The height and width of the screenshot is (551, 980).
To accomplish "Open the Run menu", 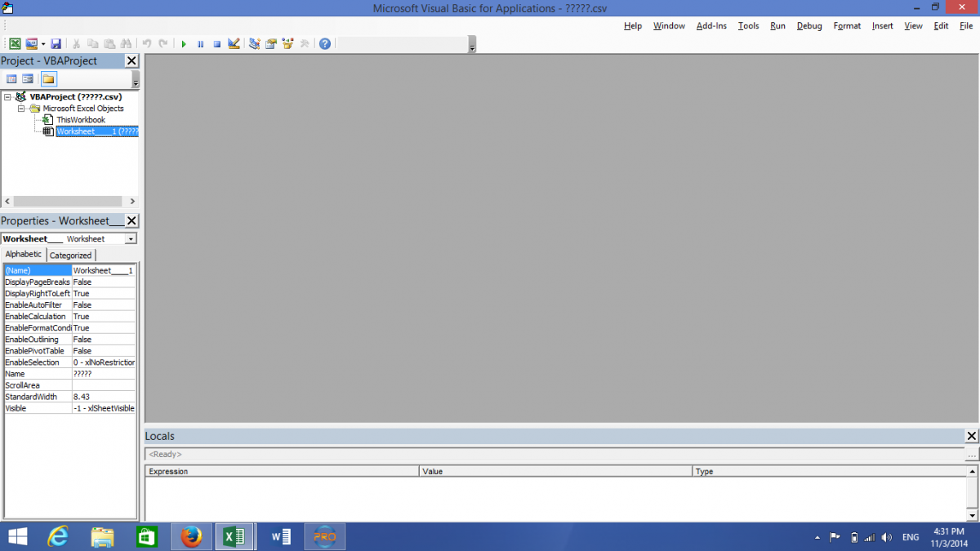I will [777, 26].
